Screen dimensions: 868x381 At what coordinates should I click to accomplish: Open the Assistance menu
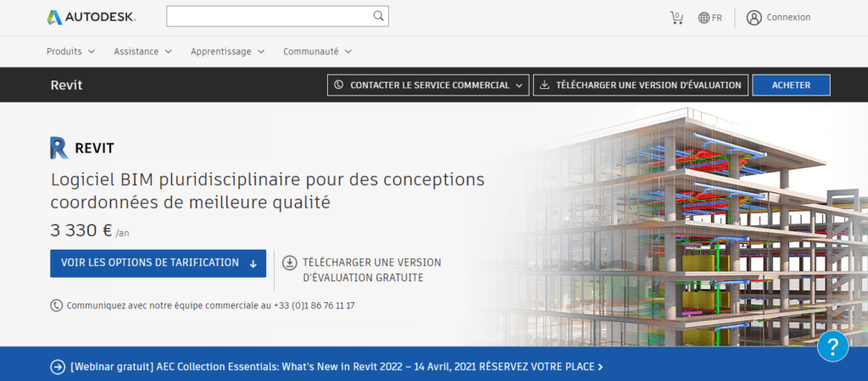click(142, 52)
